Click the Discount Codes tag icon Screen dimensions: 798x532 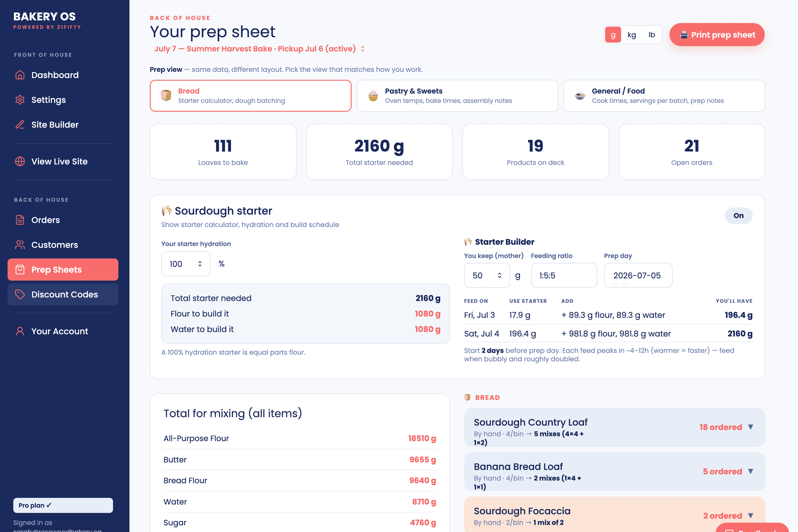pyautogui.click(x=20, y=294)
